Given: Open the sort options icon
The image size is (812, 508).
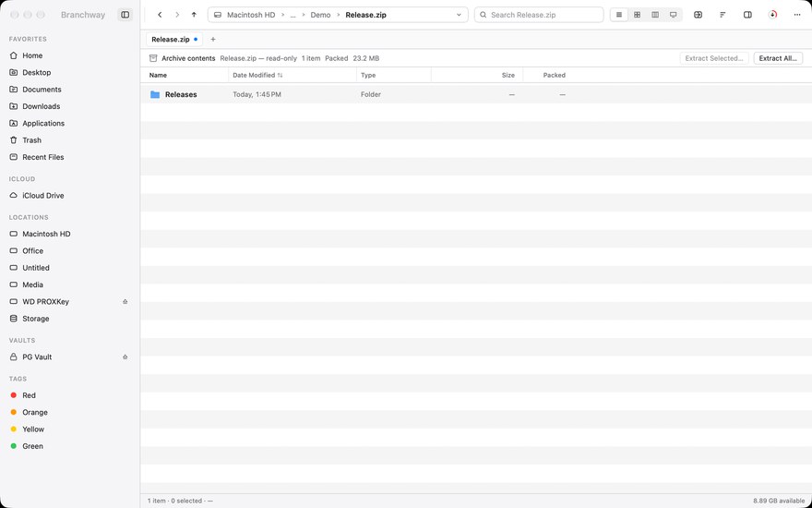Looking at the screenshot, I should click(x=722, y=15).
